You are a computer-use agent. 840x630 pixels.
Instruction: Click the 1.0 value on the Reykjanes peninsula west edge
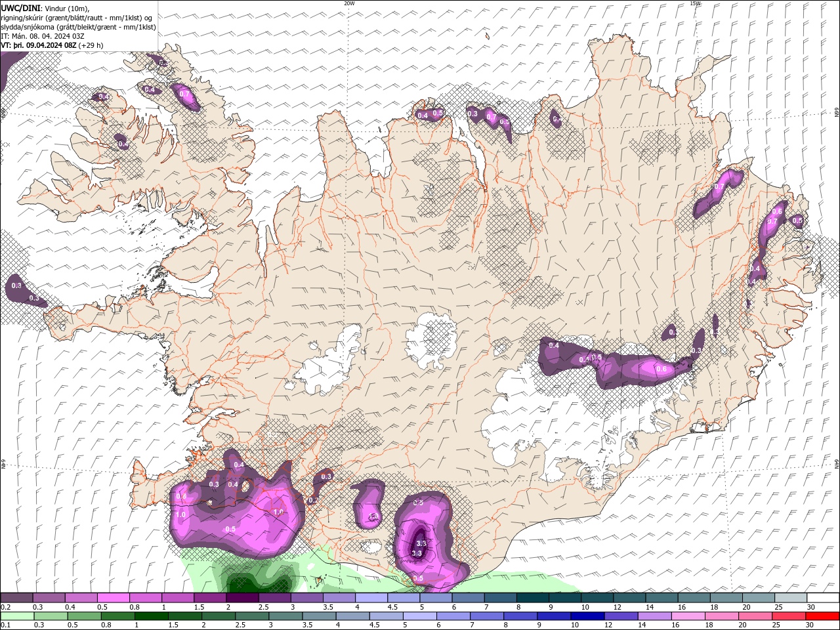181,515
